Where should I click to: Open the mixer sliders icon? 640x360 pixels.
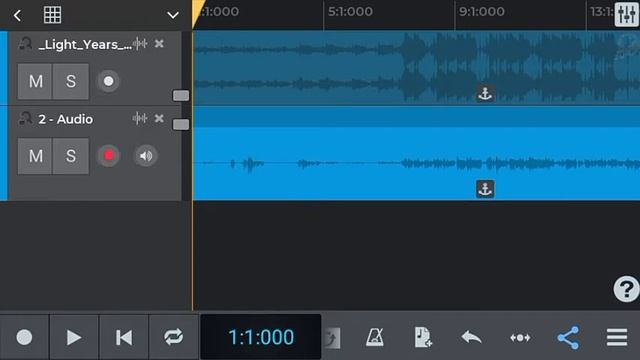click(627, 15)
